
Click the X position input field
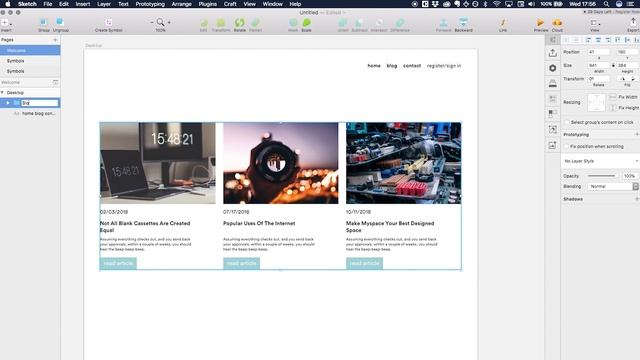coord(598,52)
